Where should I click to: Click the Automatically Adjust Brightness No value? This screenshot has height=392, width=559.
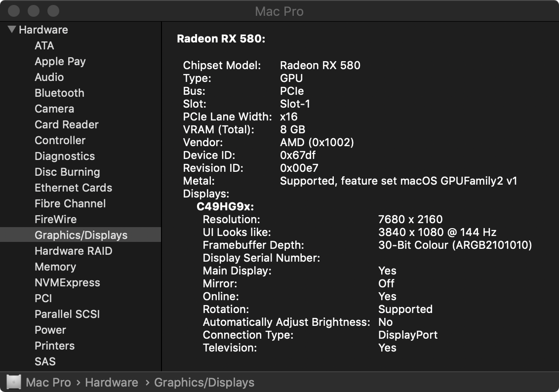click(x=385, y=322)
